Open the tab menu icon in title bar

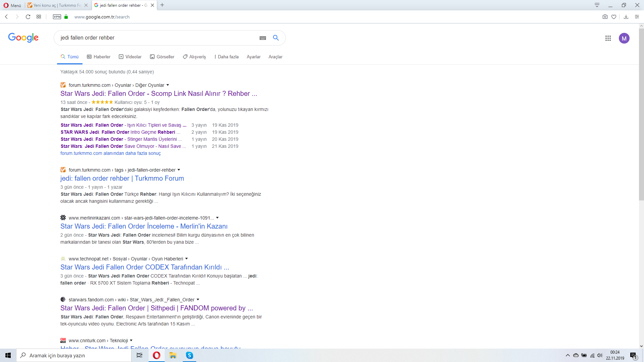[x=597, y=5]
